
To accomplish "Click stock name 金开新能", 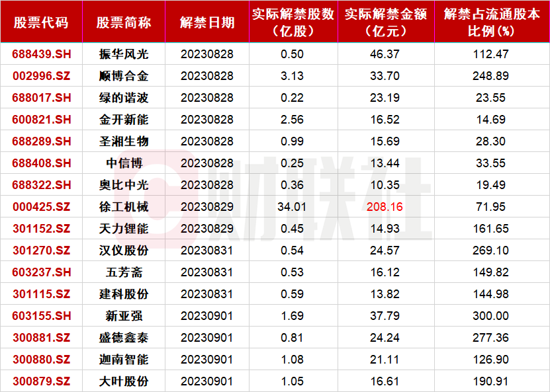I will tap(124, 120).
